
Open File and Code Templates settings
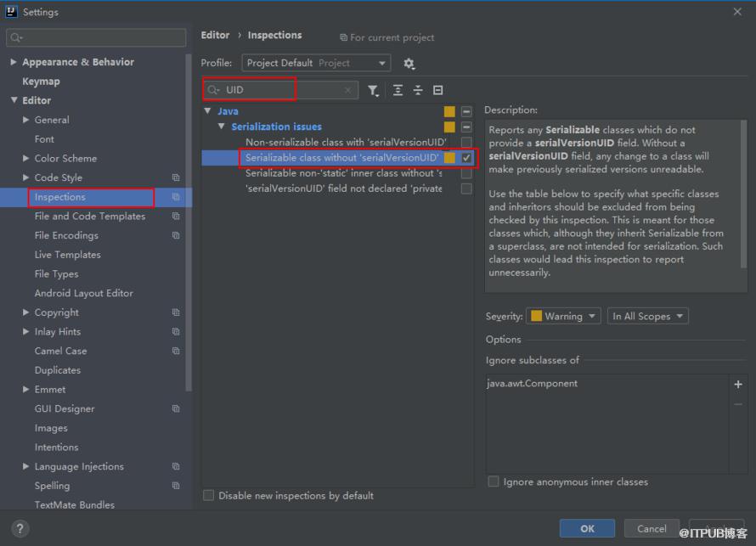[x=90, y=217]
